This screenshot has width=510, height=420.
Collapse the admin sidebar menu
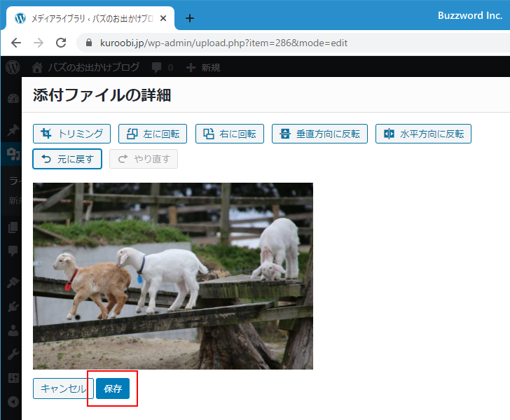13,402
